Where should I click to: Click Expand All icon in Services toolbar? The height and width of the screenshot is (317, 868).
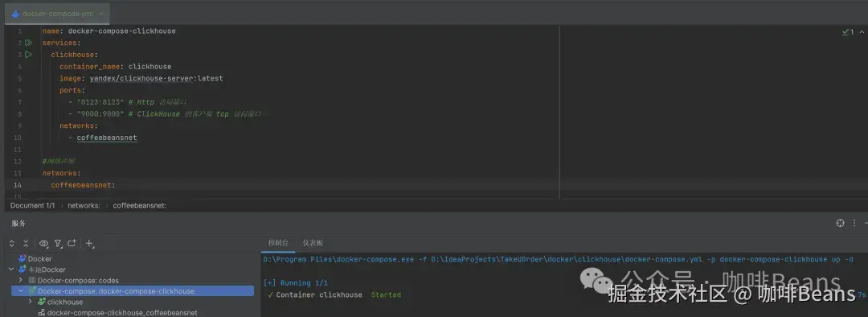[12, 243]
